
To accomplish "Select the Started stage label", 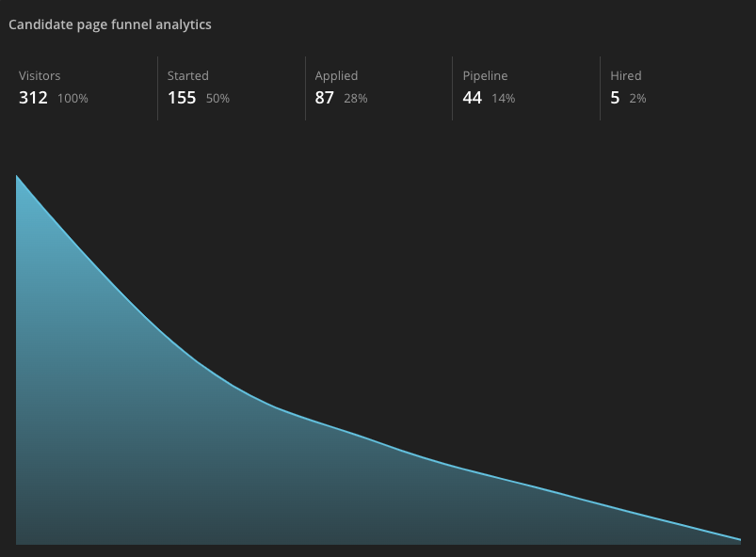I will pos(187,75).
